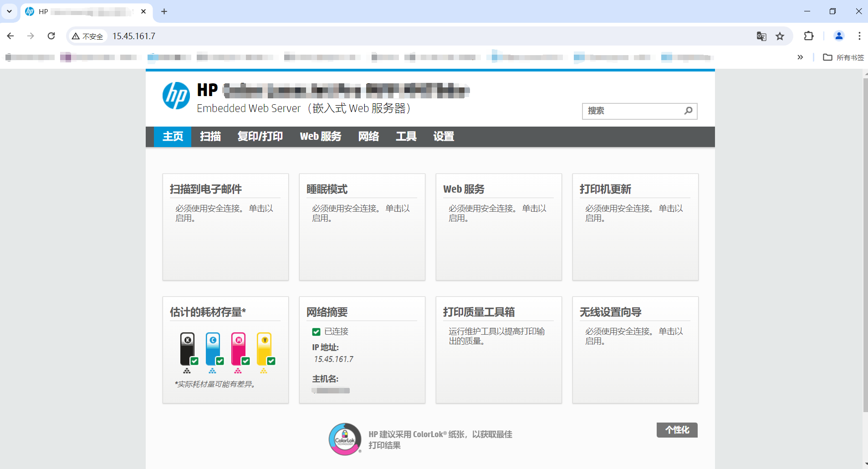Click the HP logo at the top
Image resolution: width=868 pixels, height=469 pixels.
[177, 95]
